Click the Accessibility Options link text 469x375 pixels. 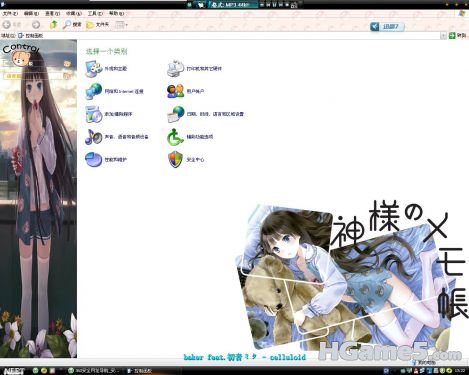tap(200, 137)
